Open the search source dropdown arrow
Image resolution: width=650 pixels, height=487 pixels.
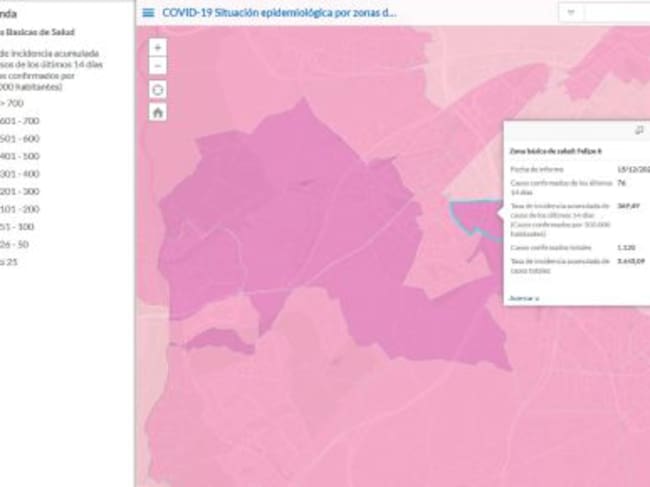click(571, 13)
